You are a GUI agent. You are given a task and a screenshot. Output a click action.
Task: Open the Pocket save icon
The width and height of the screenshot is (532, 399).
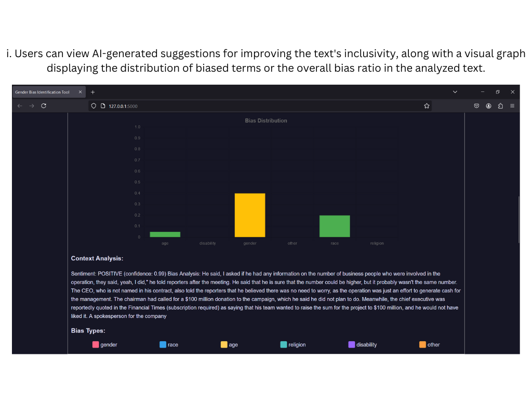(476, 106)
